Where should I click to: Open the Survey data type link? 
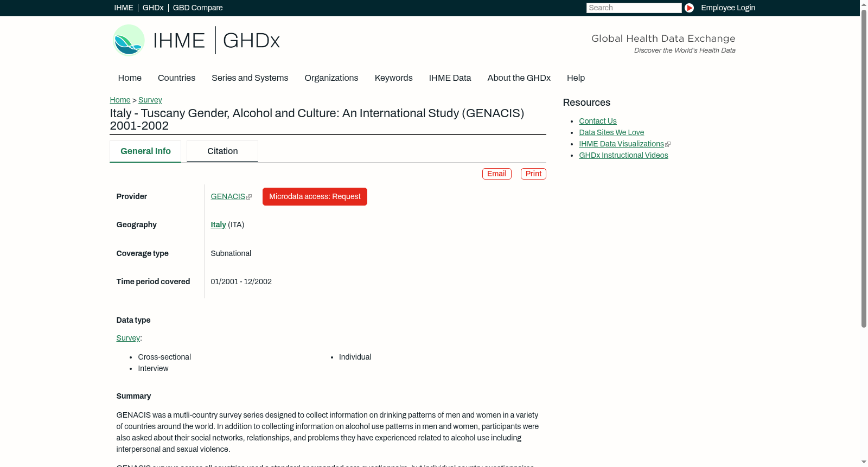pos(128,338)
